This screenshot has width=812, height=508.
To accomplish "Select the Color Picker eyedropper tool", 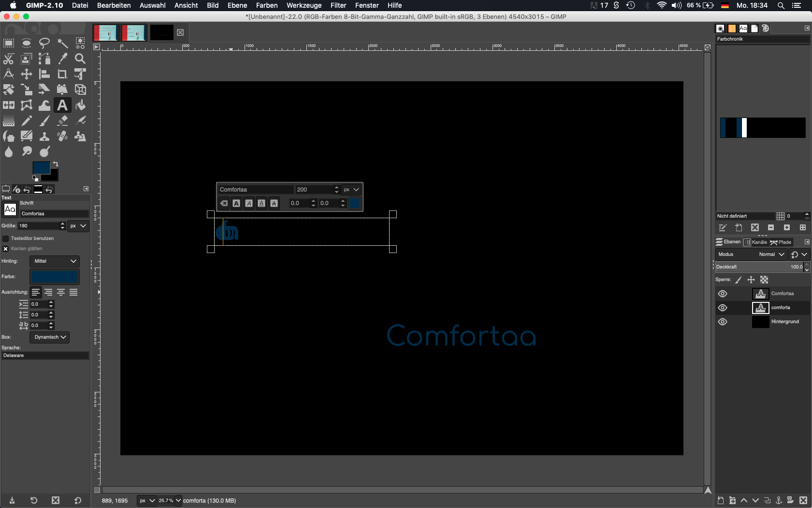I will coord(62,59).
